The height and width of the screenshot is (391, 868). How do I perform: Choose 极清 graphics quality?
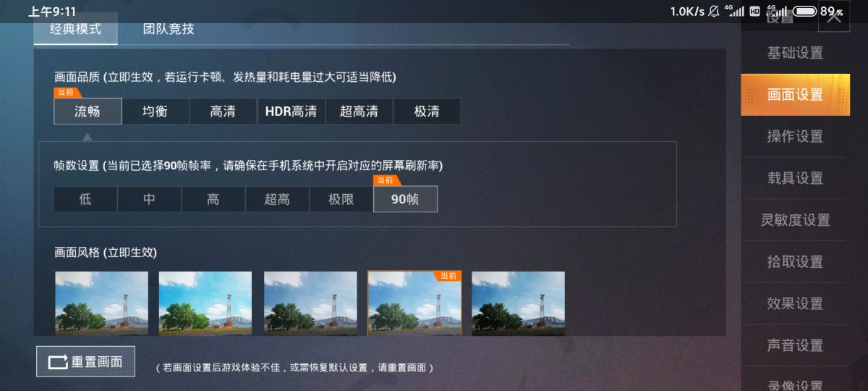427,112
